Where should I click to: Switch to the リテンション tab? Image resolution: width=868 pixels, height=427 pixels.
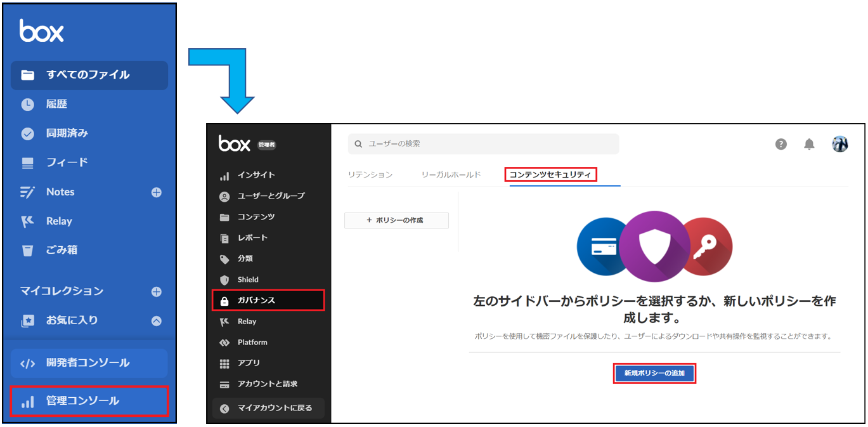click(370, 174)
